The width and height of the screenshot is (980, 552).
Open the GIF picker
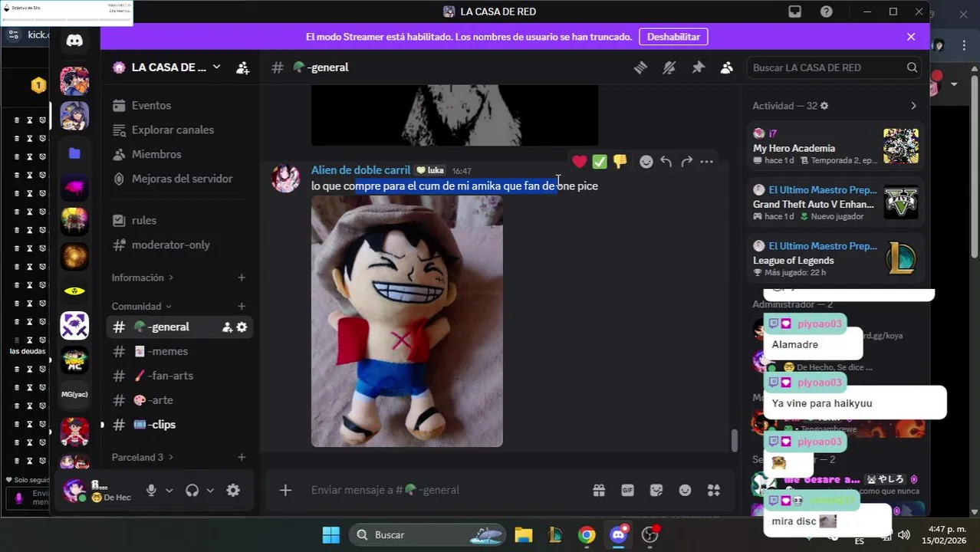[x=627, y=490]
